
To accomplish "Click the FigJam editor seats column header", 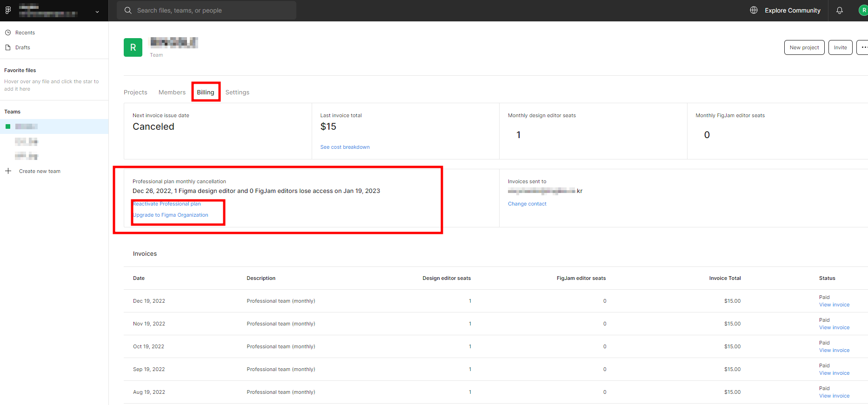I will coord(581,278).
